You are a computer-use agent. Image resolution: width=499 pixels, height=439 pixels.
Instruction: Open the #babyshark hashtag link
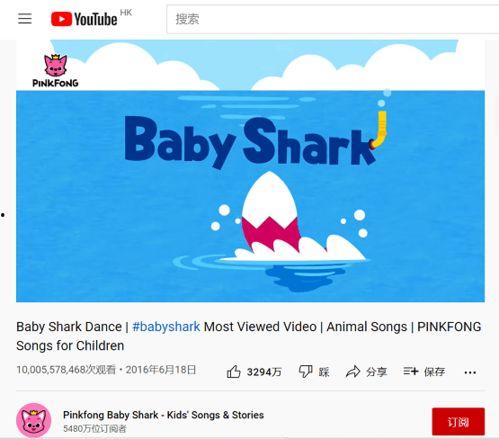click(166, 327)
